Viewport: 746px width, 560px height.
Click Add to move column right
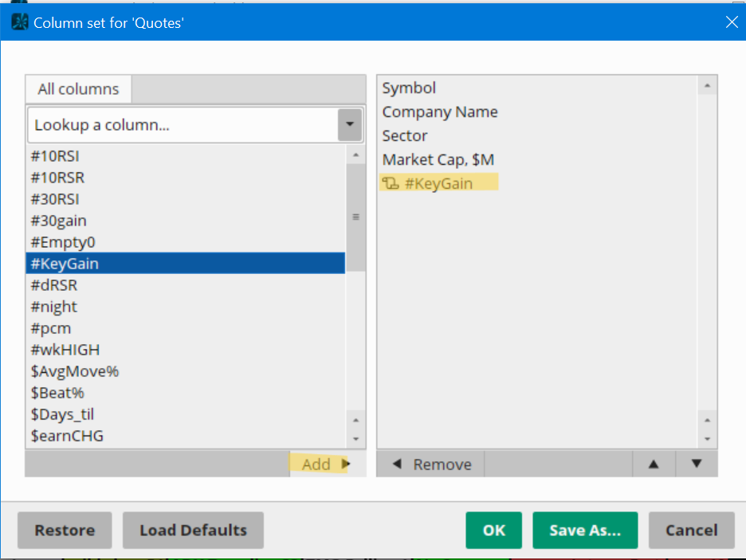point(327,464)
